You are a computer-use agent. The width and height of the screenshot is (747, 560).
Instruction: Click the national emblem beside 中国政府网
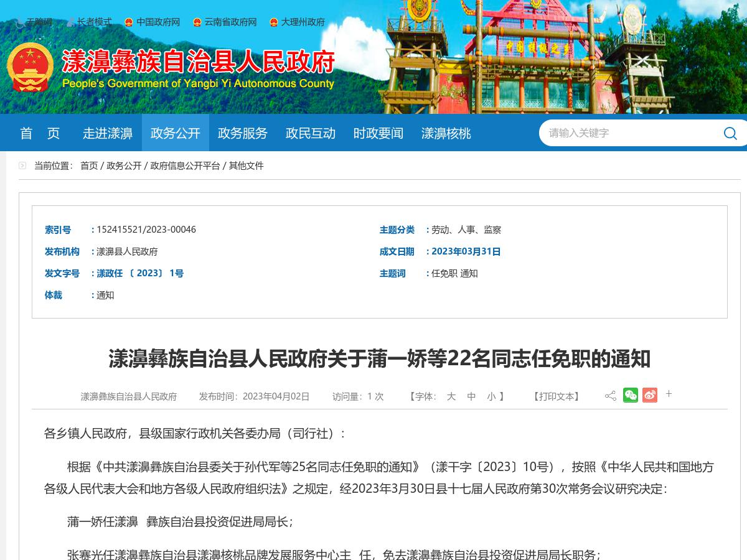click(x=128, y=22)
